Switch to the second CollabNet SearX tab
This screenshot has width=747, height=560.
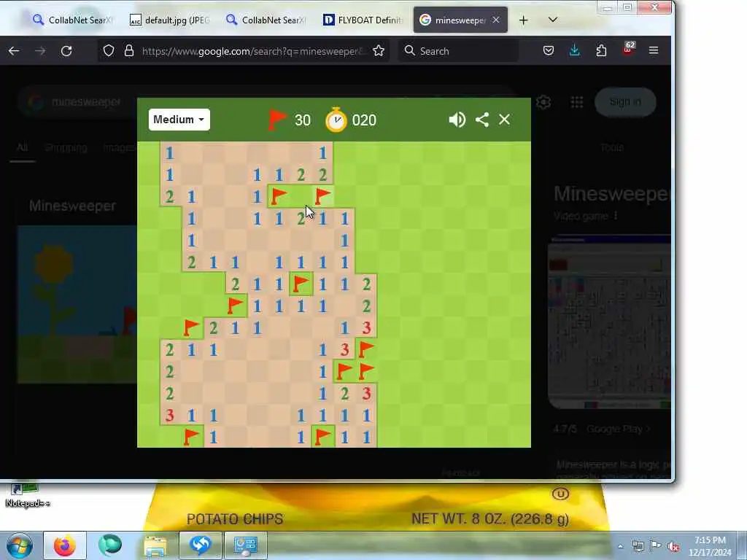(266, 20)
